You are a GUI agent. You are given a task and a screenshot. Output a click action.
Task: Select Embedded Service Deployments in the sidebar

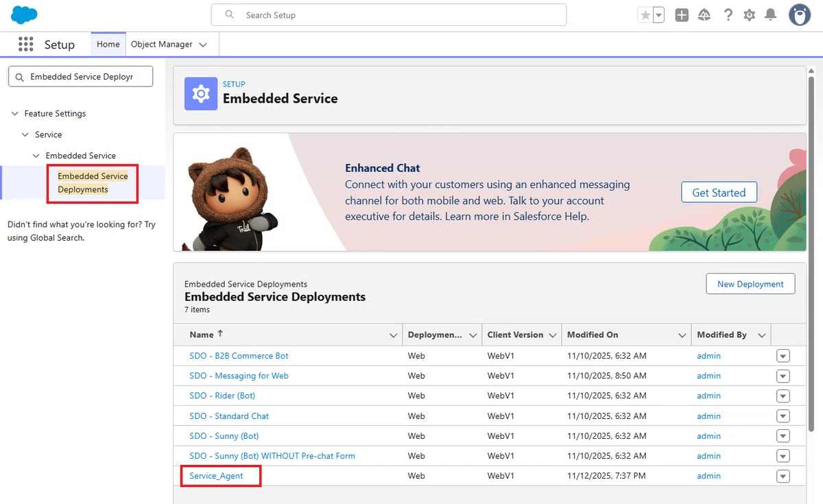[93, 183]
